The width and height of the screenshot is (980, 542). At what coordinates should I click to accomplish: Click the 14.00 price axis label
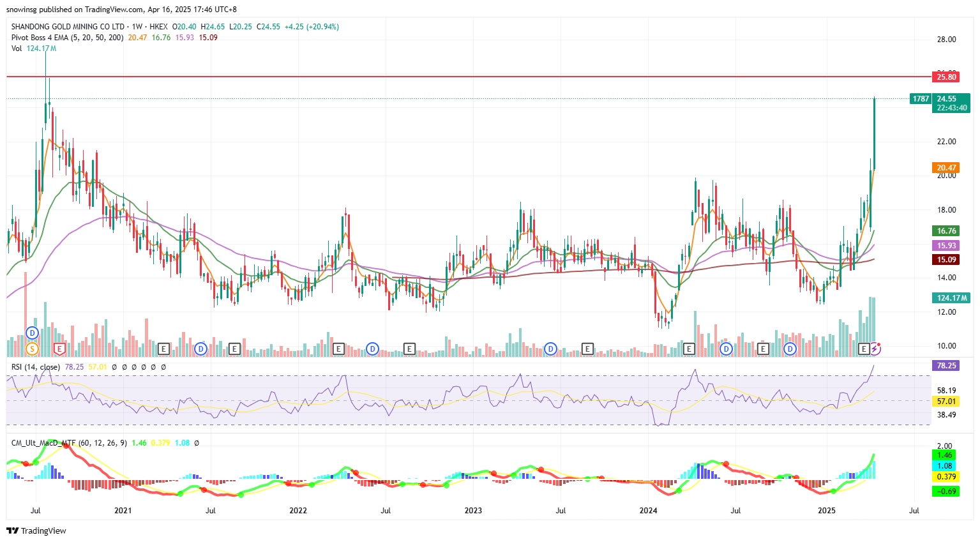pyautogui.click(x=946, y=278)
